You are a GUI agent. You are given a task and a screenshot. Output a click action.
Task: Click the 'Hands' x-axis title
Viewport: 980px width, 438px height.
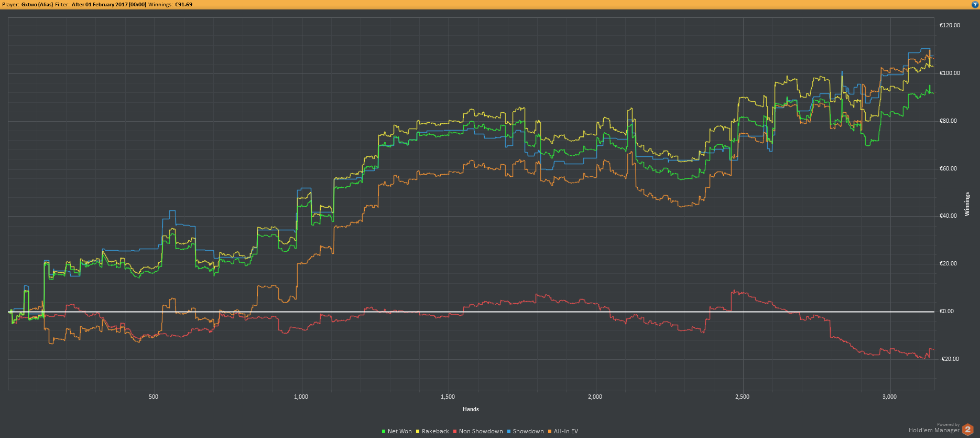click(x=471, y=409)
